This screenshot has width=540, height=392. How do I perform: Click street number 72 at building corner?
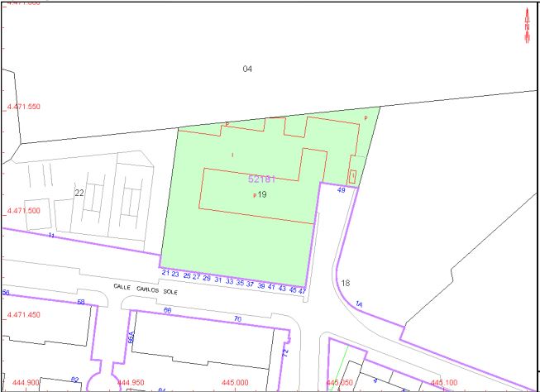[284, 353]
